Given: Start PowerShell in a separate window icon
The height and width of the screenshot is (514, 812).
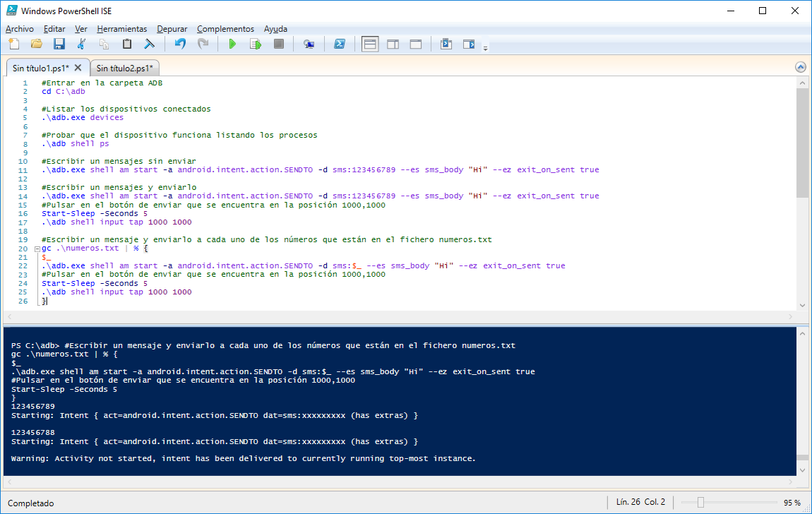Looking at the screenshot, I should 340,44.
